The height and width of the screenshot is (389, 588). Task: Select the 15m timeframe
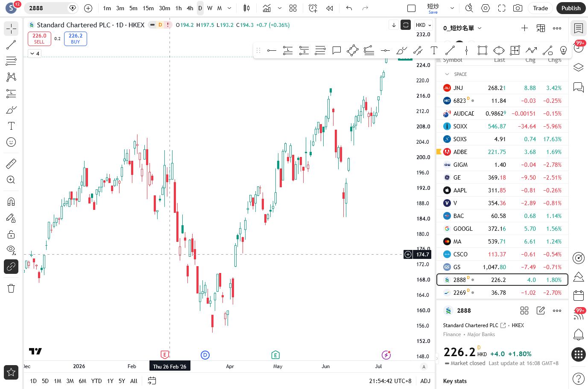(148, 8)
